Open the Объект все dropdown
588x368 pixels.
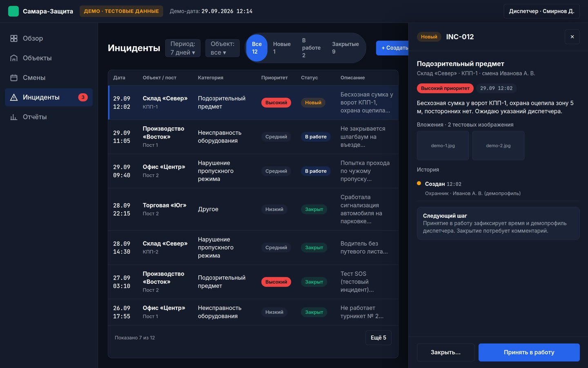click(x=222, y=48)
